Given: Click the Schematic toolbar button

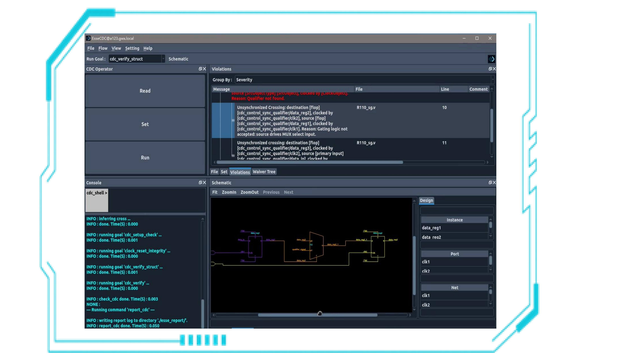Looking at the screenshot, I should pyautogui.click(x=178, y=59).
